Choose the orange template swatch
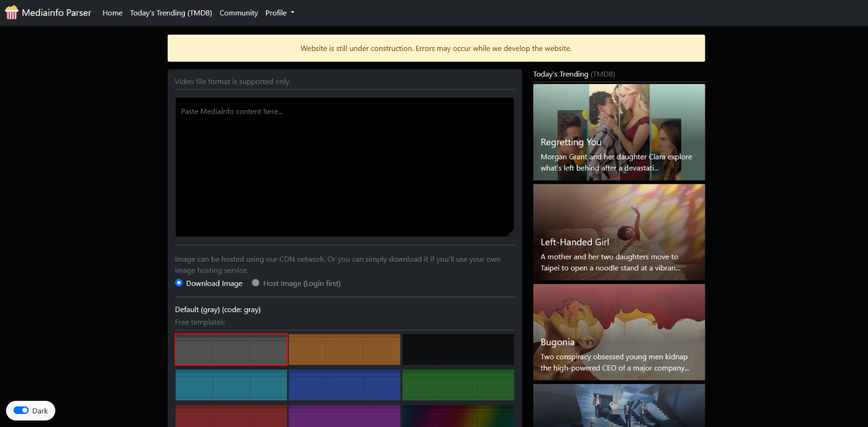This screenshot has width=868, height=427. coord(344,350)
